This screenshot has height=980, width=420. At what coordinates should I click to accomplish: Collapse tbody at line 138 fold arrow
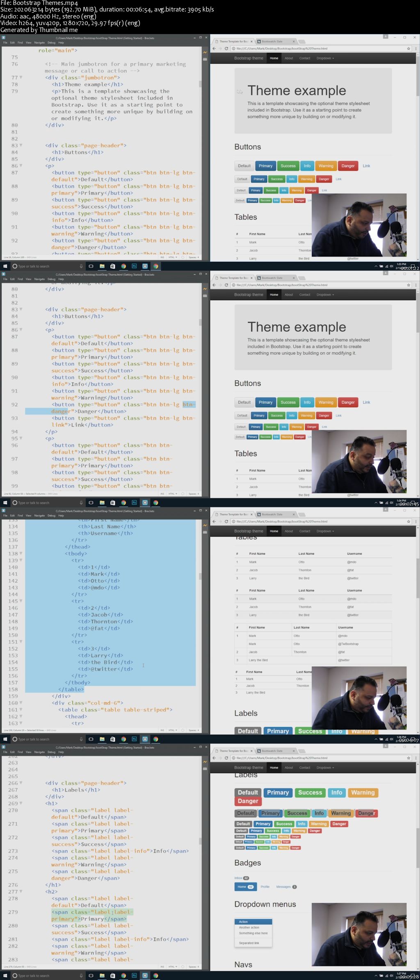coord(21,553)
